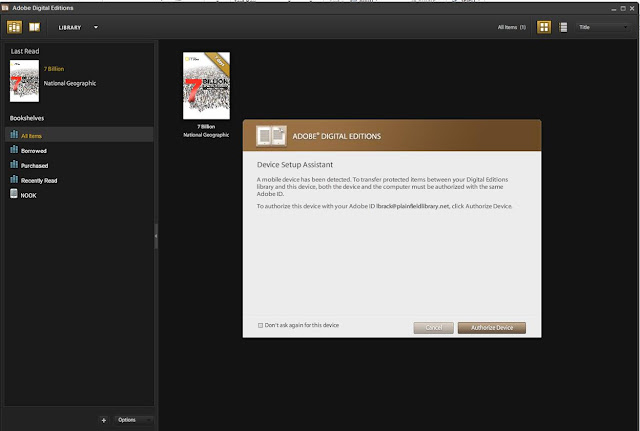The height and width of the screenshot is (431, 640).
Task: Collapse the left sidebar panel handle
Action: 156,236
